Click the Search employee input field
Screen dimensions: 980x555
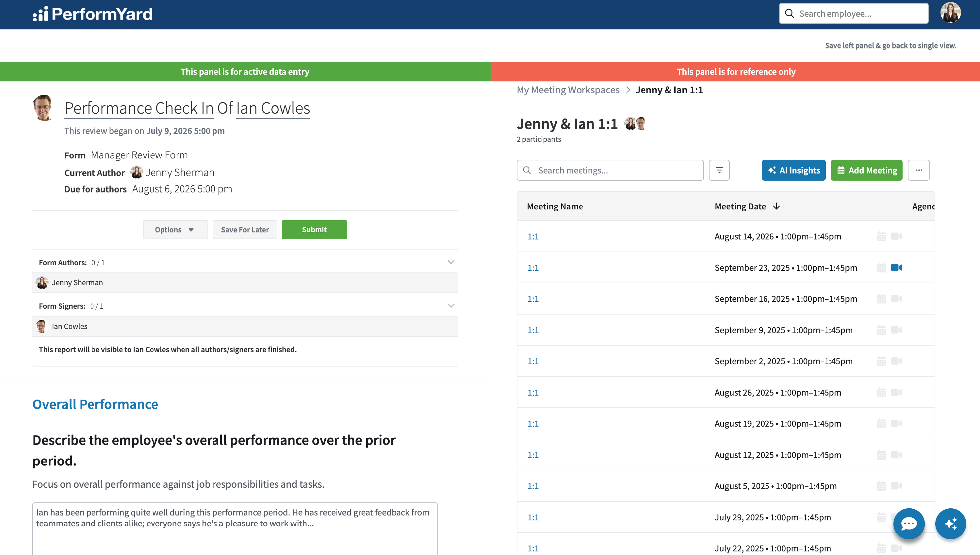click(x=854, y=14)
